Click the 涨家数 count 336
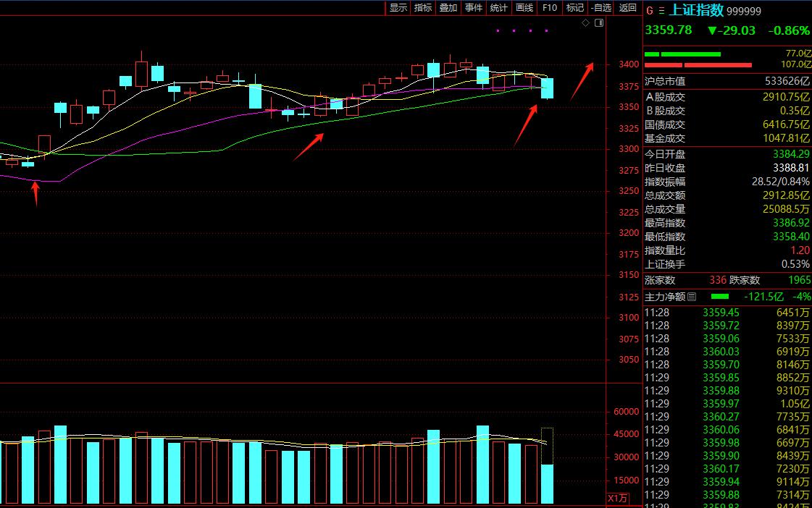 coord(718,280)
